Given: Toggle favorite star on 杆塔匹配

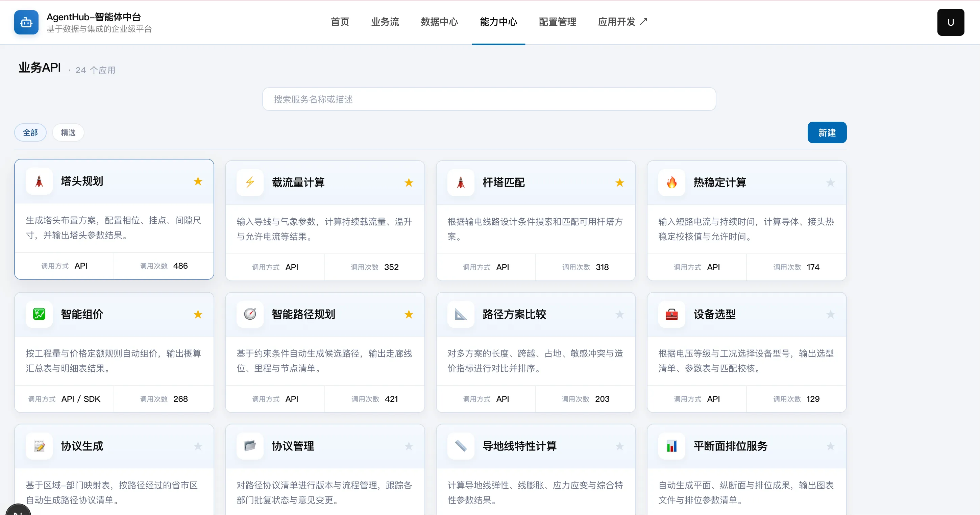Looking at the screenshot, I should tap(619, 182).
